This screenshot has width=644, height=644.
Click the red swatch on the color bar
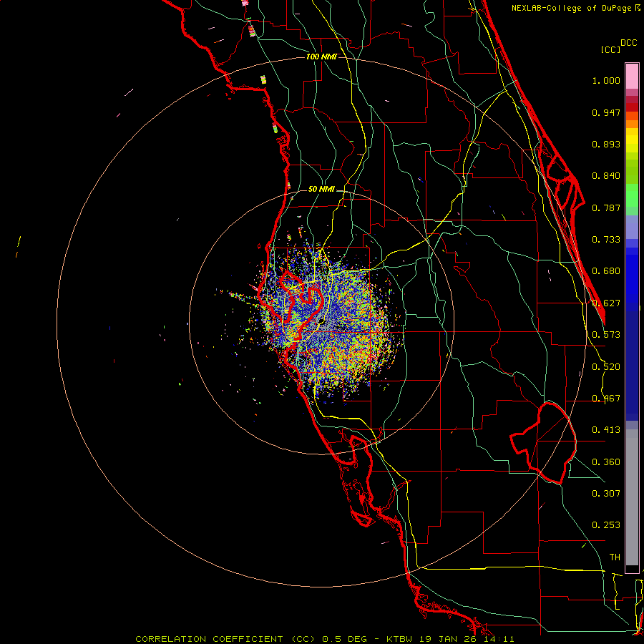(x=632, y=107)
